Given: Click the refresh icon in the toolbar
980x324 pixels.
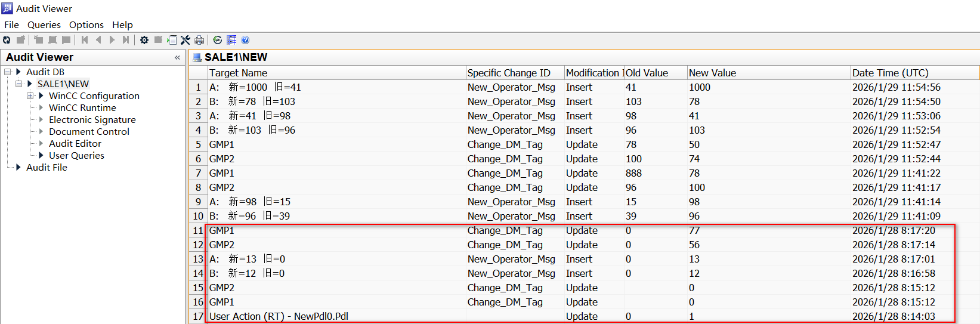Looking at the screenshot, I should pyautogui.click(x=7, y=40).
